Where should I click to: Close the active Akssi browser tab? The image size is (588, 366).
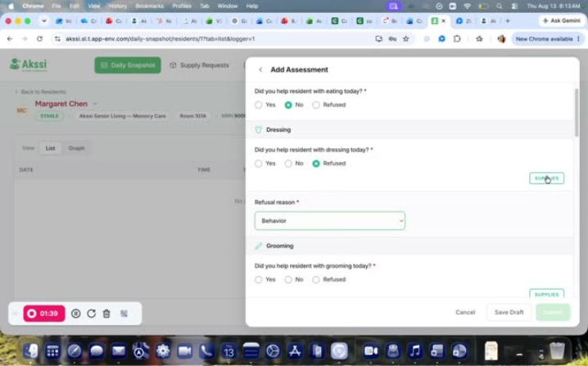pos(443,21)
